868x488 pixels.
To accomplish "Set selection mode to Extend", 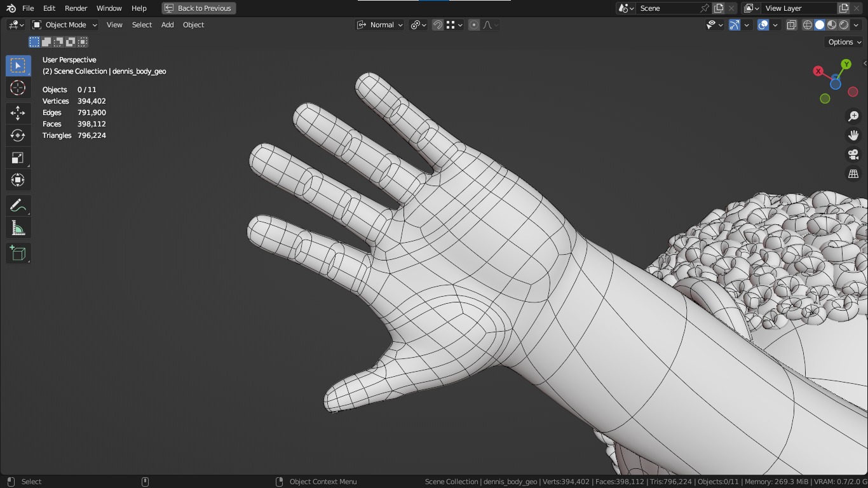I will [46, 42].
